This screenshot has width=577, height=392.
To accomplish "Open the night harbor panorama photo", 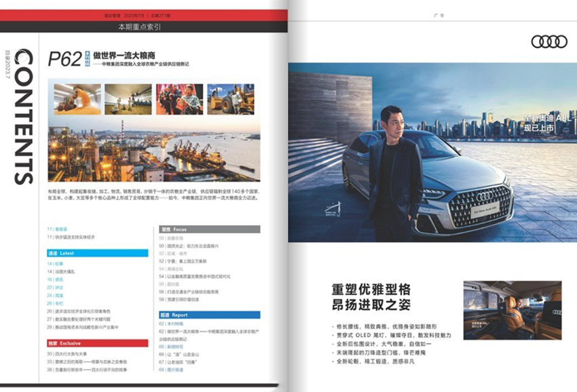I will [x=153, y=150].
